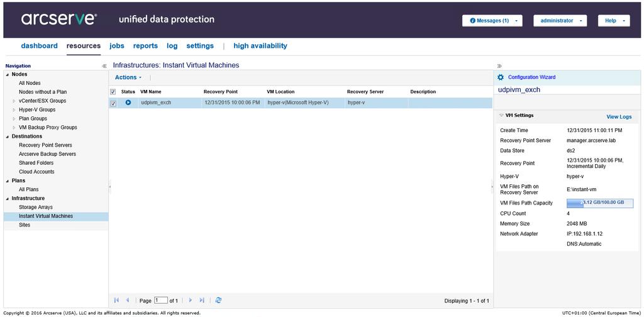
Task: Toggle the select-all checkbox in table header
Action: tap(113, 92)
